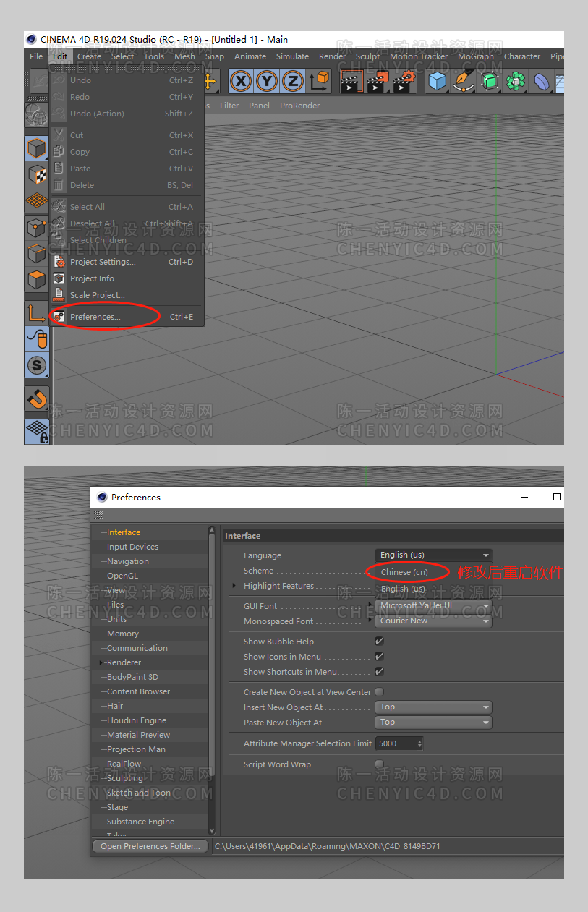Open the GUI Font dropdown
The image size is (588, 912).
click(434, 606)
